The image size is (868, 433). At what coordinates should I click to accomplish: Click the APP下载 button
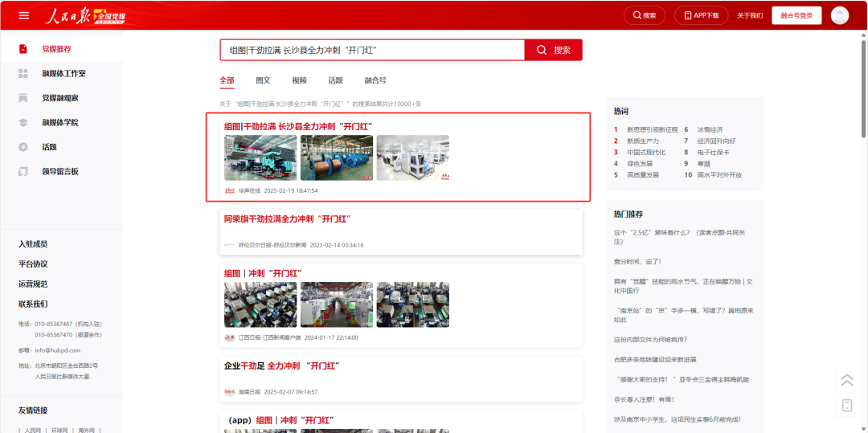point(701,15)
